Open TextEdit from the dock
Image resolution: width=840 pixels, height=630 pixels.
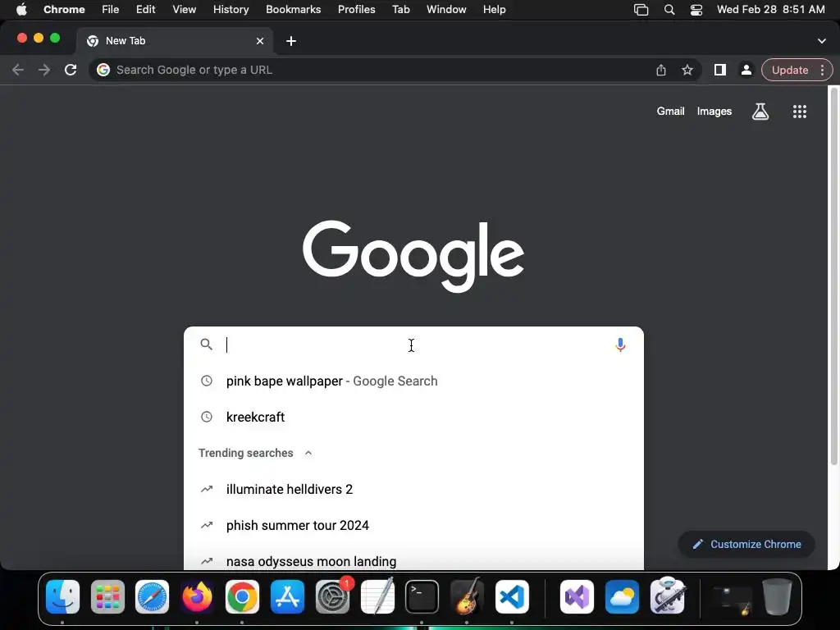point(377,597)
